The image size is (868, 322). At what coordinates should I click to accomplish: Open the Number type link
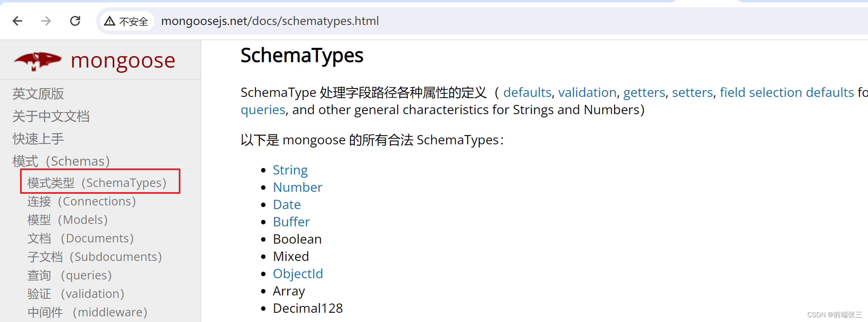pos(298,187)
